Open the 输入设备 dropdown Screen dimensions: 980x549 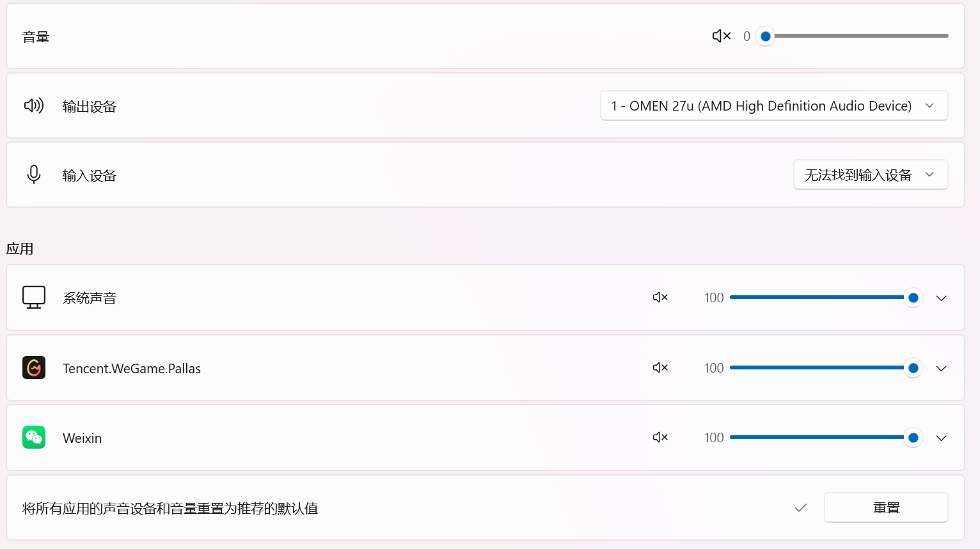coord(871,174)
